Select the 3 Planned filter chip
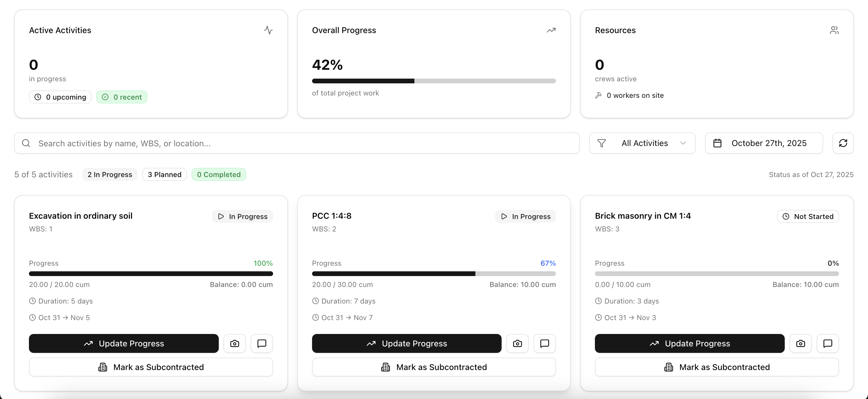868x399 pixels. point(164,174)
